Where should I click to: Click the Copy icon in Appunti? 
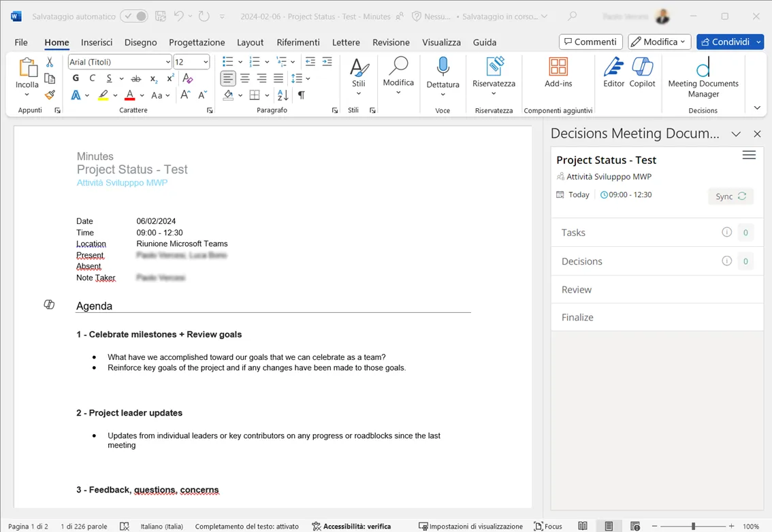point(49,78)
